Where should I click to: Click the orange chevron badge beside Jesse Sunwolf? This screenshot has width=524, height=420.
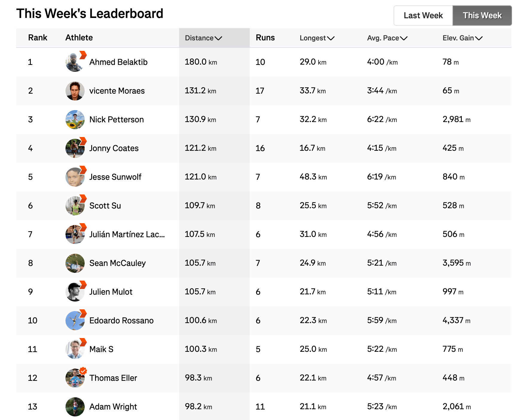(x=83, y=170)
